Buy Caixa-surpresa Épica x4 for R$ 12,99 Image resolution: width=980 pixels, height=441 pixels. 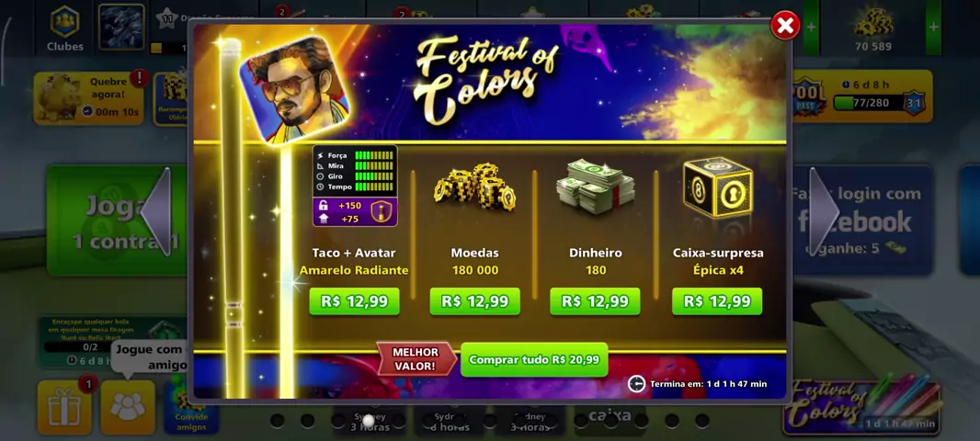click(717, 301)
